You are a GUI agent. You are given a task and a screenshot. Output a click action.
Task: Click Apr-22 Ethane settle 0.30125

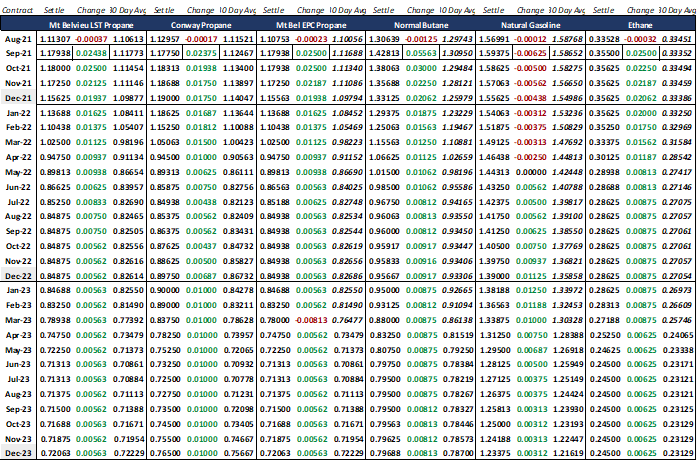coord(604,157)
